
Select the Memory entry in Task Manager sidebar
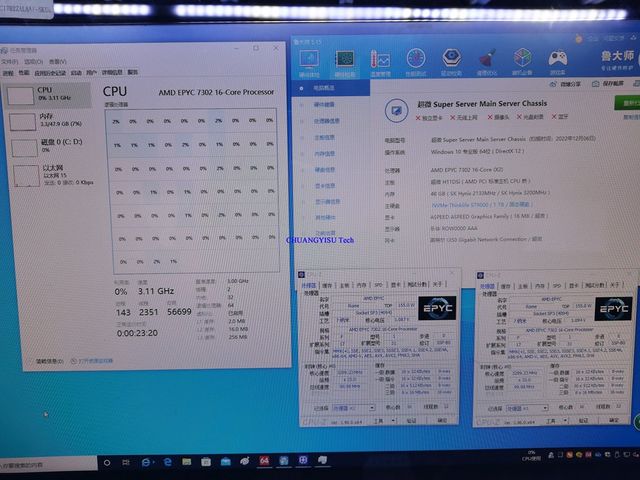pyautogui.click(x=47, y=120)
